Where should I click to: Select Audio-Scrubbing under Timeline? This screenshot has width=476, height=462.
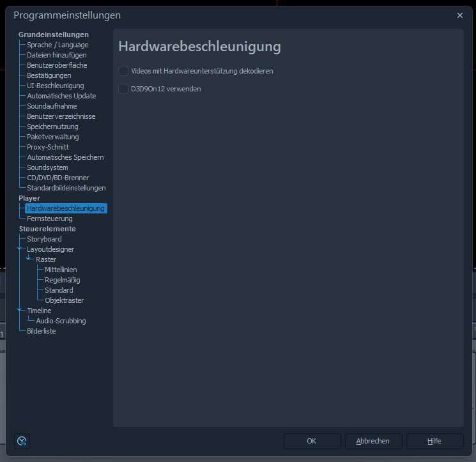(61, 321)
